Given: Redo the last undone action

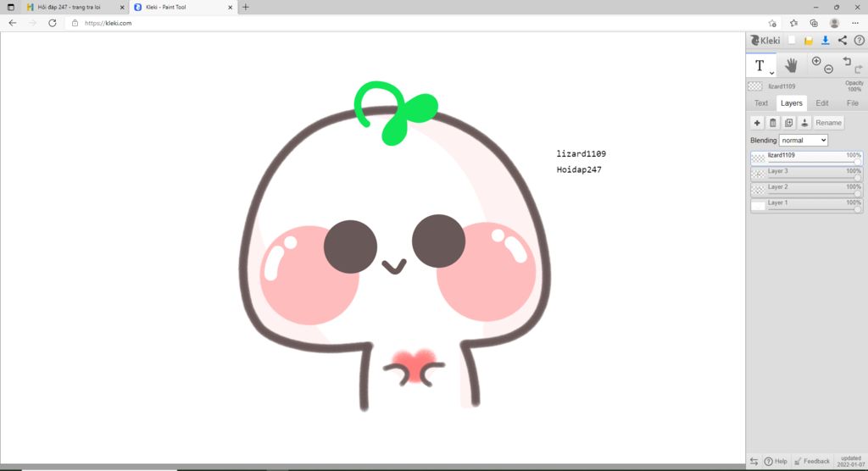Looking at the screenshot, I should coord(858,69).
